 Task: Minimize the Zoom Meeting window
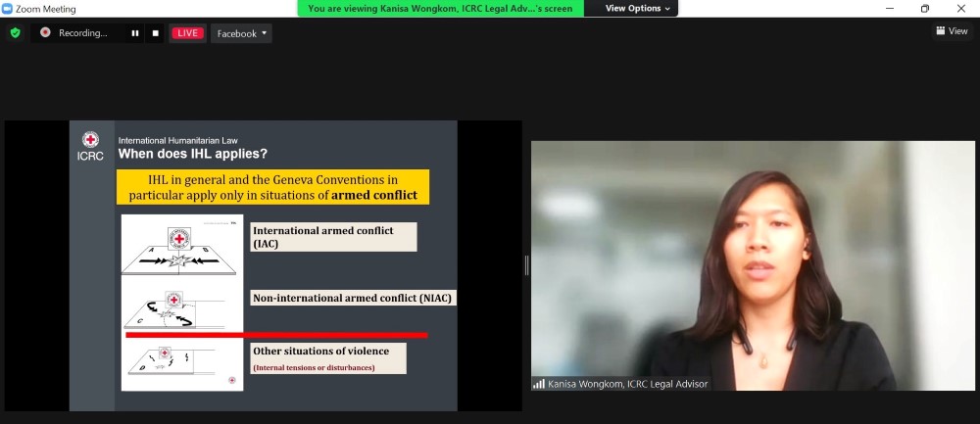(x=890, y=8)
